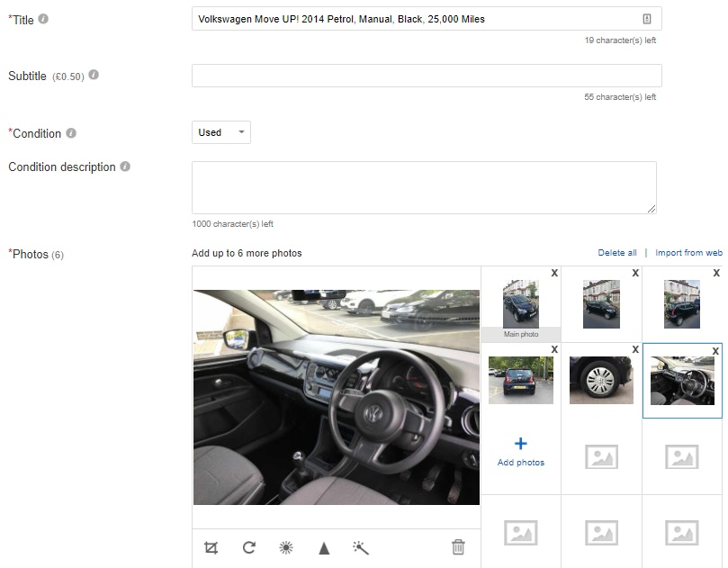
Task: Select the wheel close-up thumbnail
Action: tap(601, 380)
